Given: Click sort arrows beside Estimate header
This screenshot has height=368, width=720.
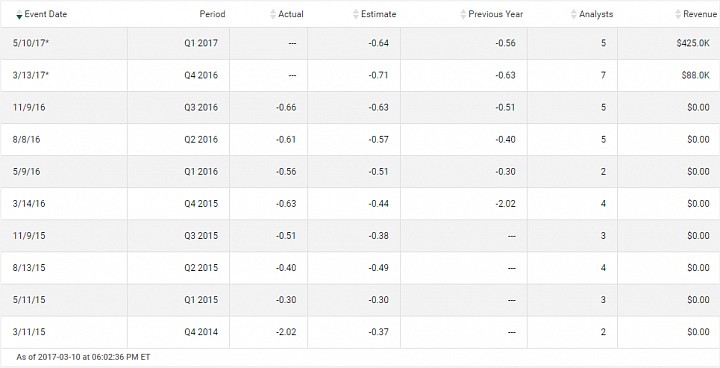Looking at the screenshot, I should tap(356, 14).
